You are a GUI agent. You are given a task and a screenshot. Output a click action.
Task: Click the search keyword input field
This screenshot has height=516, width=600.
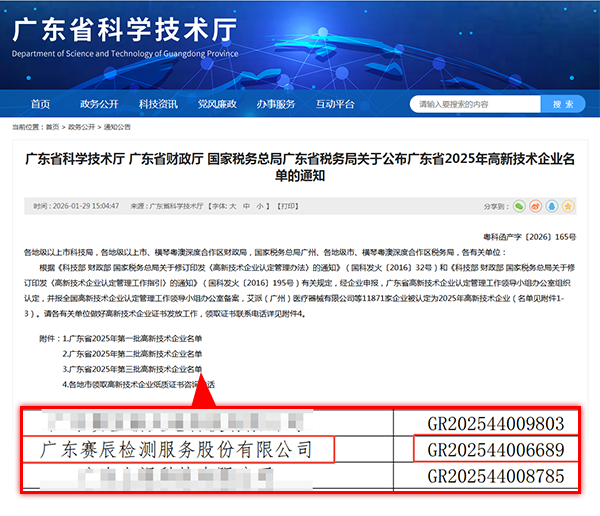[476, 104]
